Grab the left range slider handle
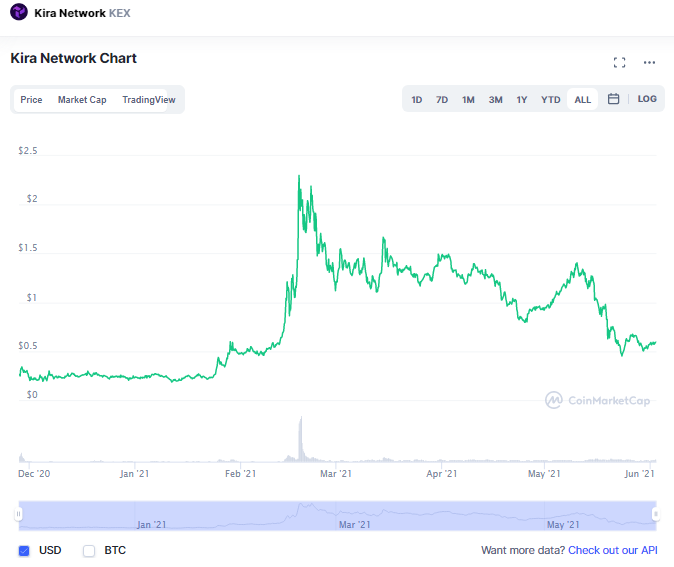The height and width of the screenshot is (567, 674). [18, 514]
